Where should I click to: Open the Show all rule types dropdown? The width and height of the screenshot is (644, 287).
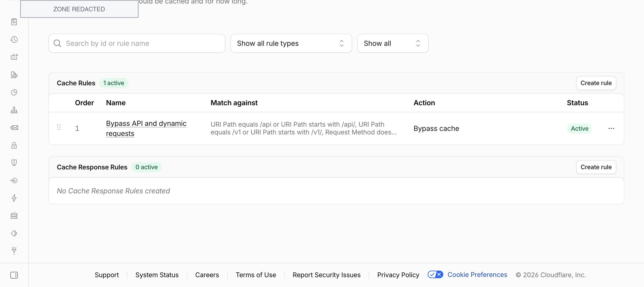[x=291, y=43]
